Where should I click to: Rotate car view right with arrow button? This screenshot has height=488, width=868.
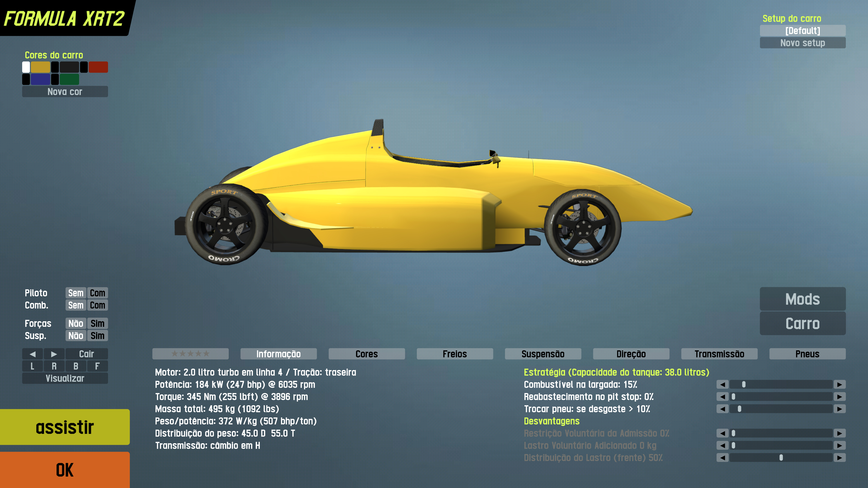(x=54, y=354)
